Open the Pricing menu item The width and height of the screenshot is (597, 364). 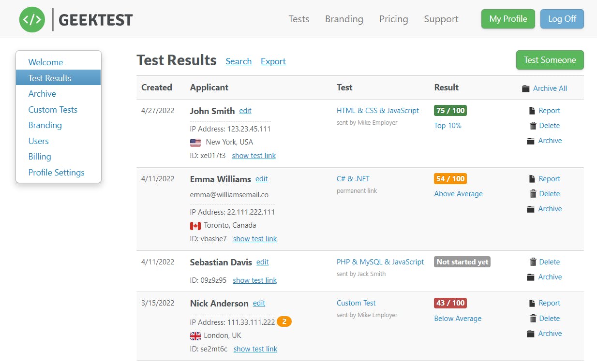click(x=393, y=19)
